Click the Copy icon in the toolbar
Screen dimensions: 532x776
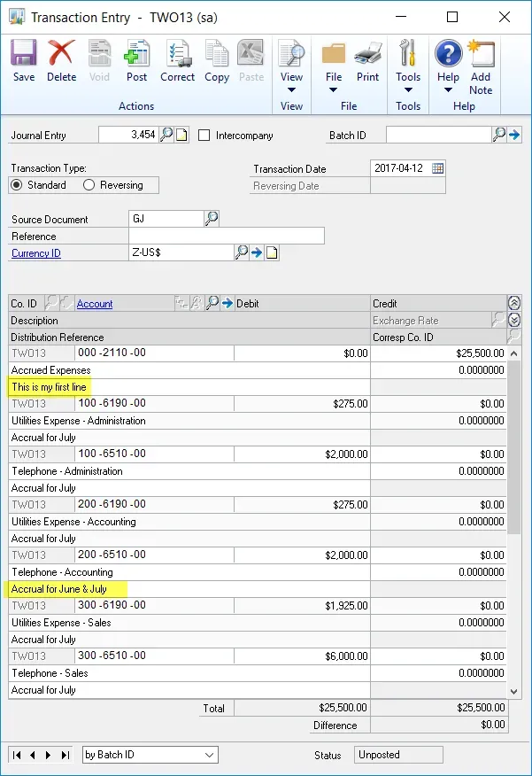(x=217, y=60)
